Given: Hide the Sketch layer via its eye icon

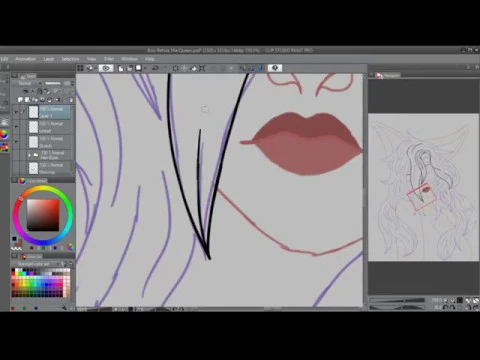Looking at the screenshot, I should coord(16,142).
